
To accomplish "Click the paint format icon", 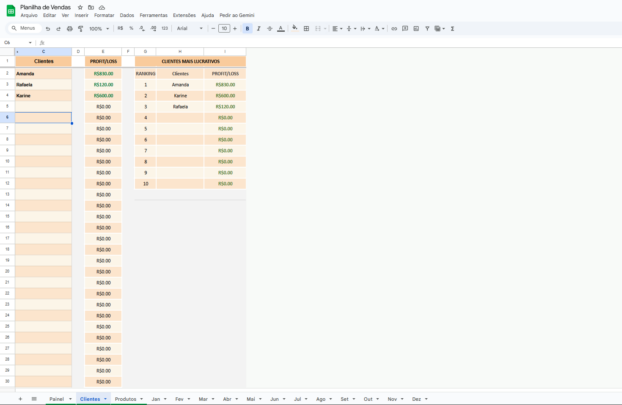I will tap(80, 29).
